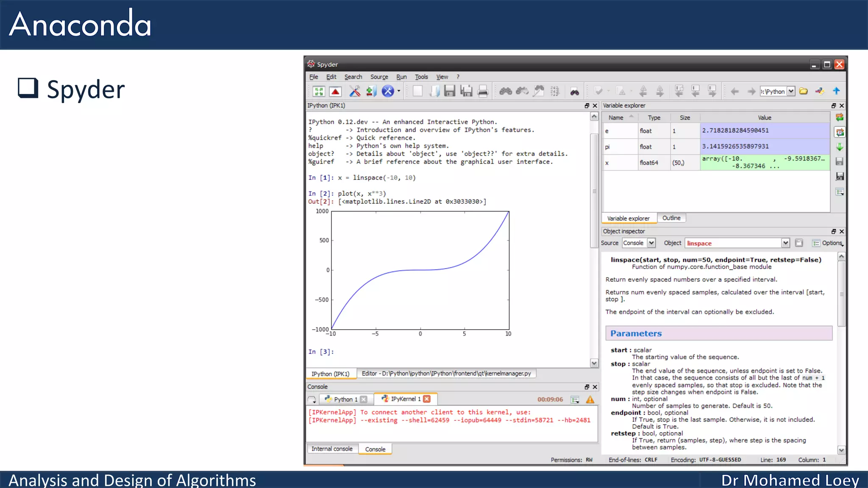Click the maximize current pane icon
Screen dimensions: 868x488
pyautogui.click(x=319, y=91)
